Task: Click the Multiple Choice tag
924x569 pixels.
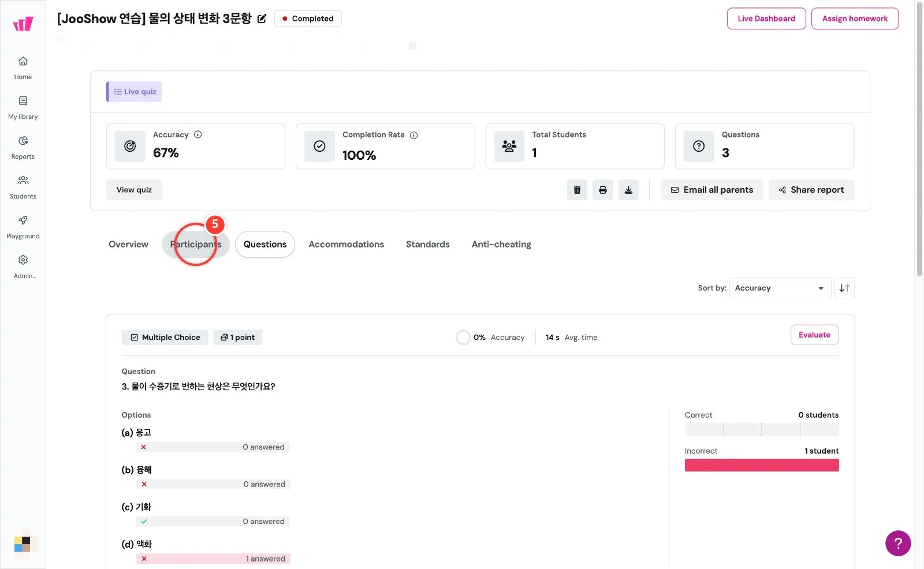Action: click(165, 338)
